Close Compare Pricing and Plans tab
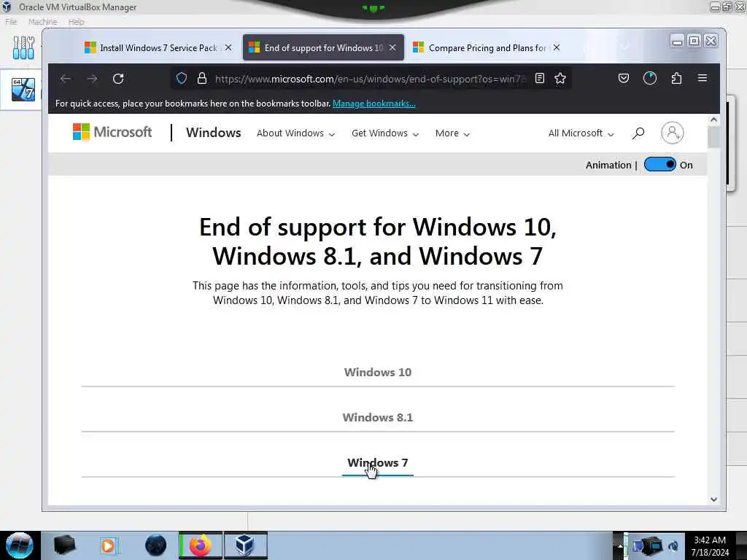This screenshot has width=747, height=560. click(x=557, y=47)
